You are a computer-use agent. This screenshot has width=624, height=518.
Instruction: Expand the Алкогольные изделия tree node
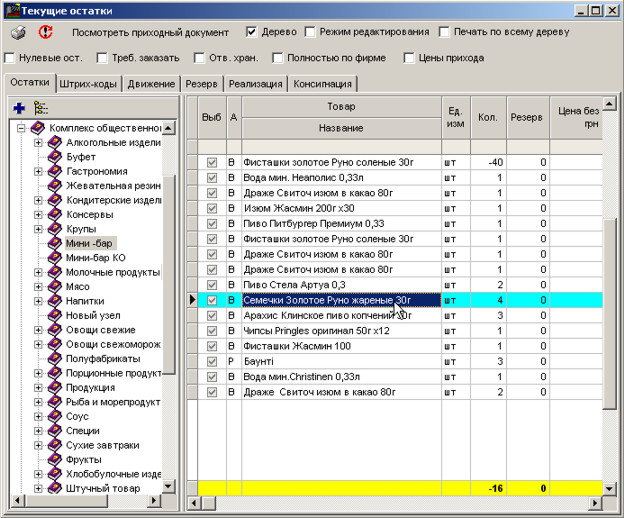tap(38, 142)
